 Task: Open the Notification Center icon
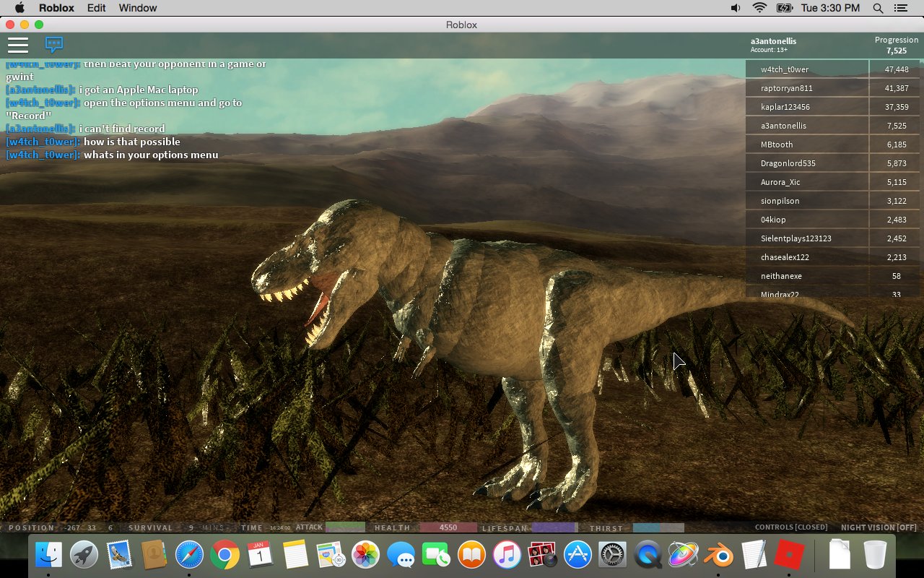click(x=900, y=8)
